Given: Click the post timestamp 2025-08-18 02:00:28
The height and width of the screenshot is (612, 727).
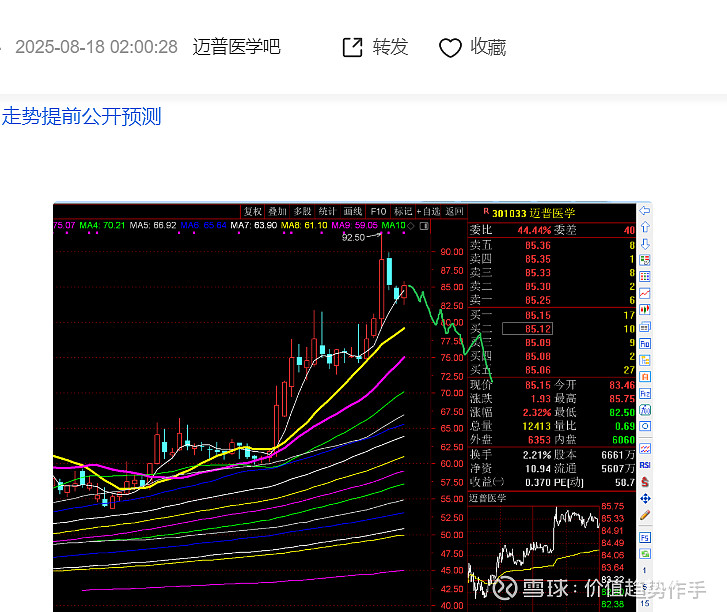Looking at the screenshot, I should tap(96, 47).
